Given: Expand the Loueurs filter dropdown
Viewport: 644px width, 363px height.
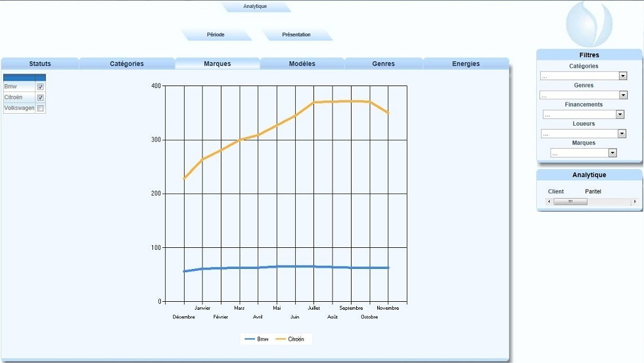Looking at the screenshot, I should 622,133.
